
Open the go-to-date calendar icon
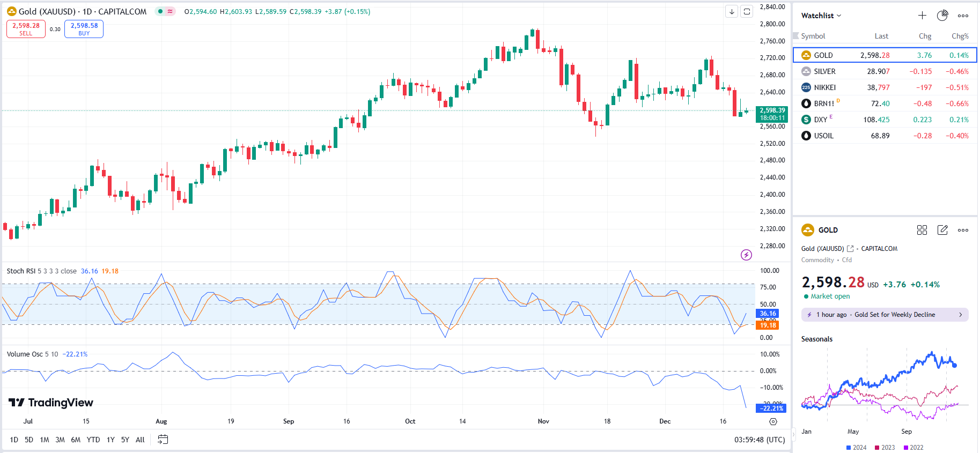point(163,440)
